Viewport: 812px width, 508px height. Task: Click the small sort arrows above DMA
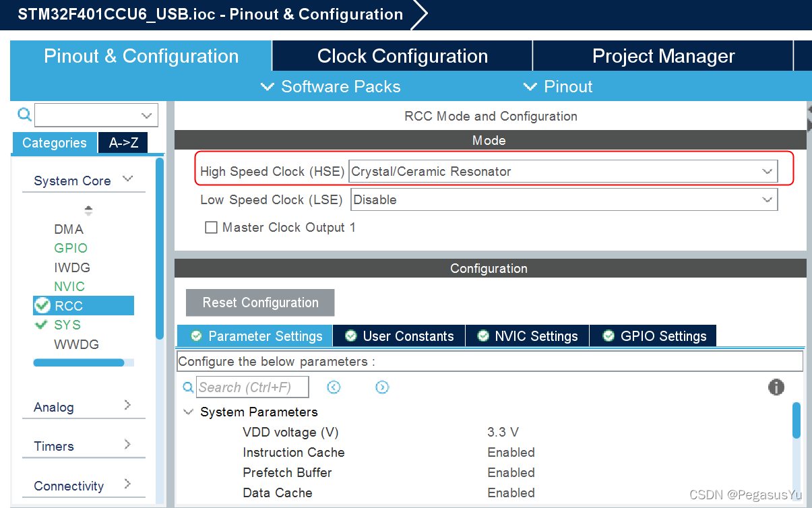[88, 210]
